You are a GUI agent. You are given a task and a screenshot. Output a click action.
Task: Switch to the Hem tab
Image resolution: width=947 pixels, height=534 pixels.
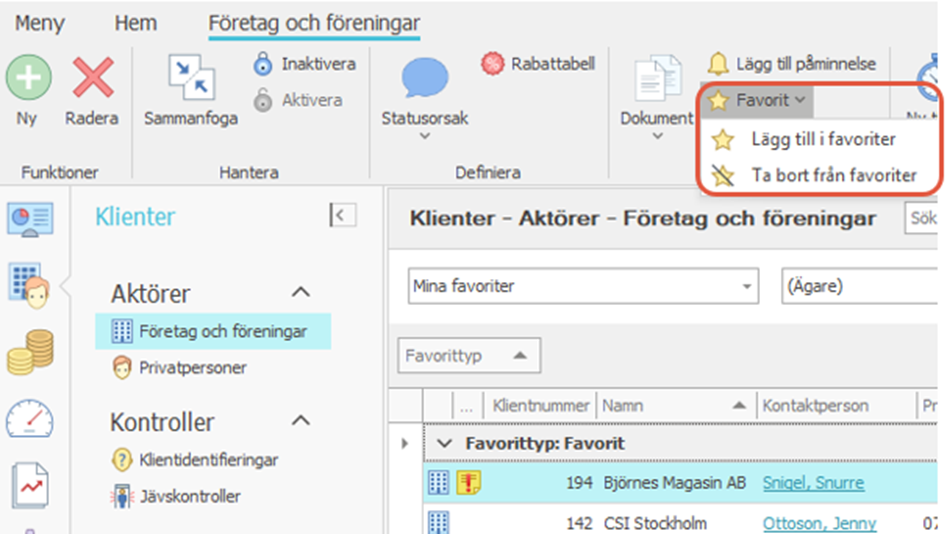[x=135, y=23]
